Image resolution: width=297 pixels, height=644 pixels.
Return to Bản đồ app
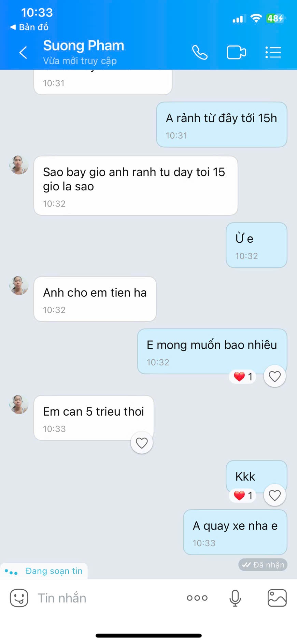click(x=29, y=27)
